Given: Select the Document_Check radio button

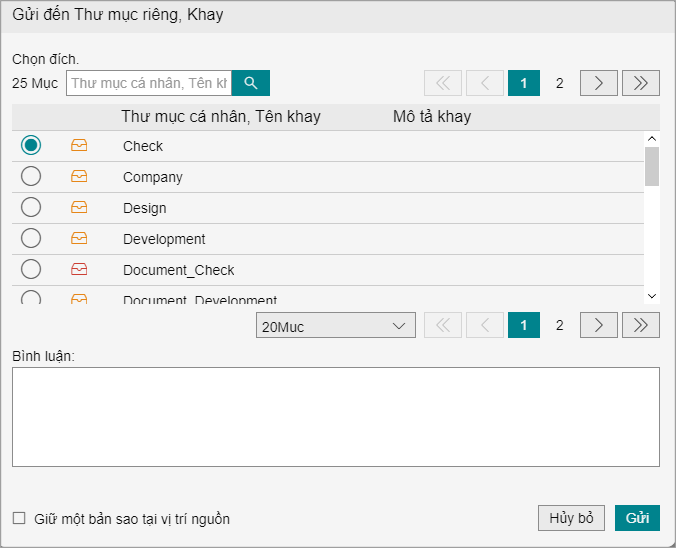Looking at the screenshot, I should (31, 269).
